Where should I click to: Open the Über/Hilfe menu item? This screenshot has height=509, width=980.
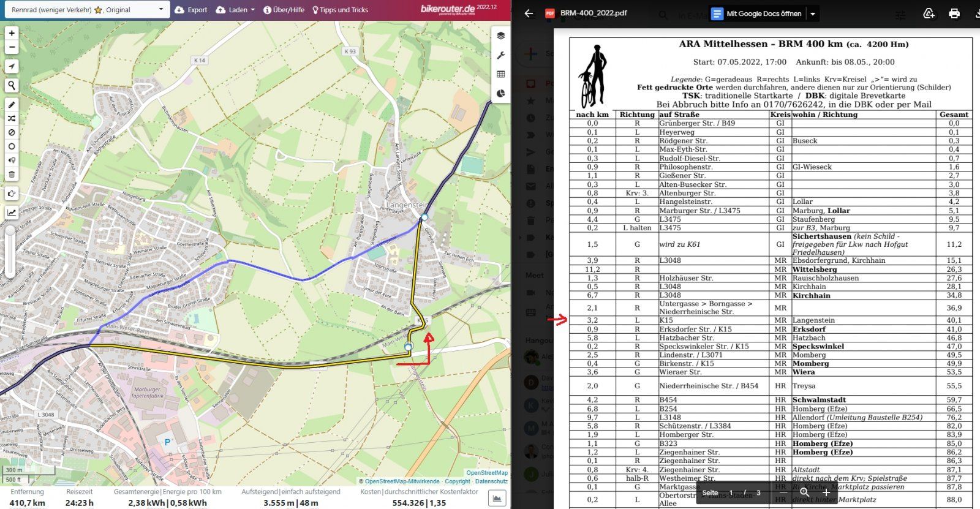(x=284, y=10)
